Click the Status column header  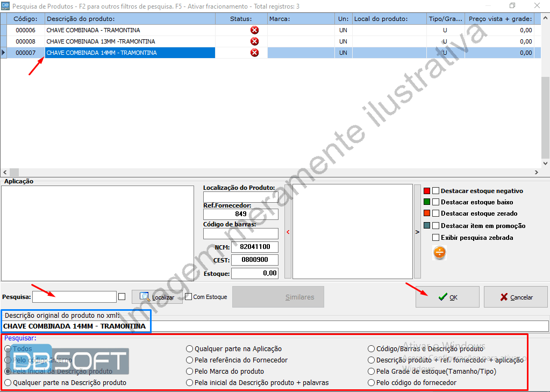(x=241, y=19)
